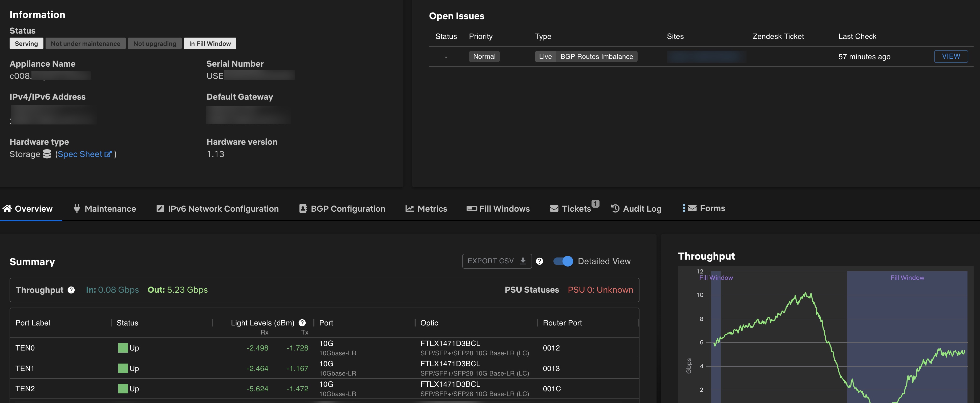Click the Normal priority badge
This screenshot has height=403, width=980.
tap(484, 56)
